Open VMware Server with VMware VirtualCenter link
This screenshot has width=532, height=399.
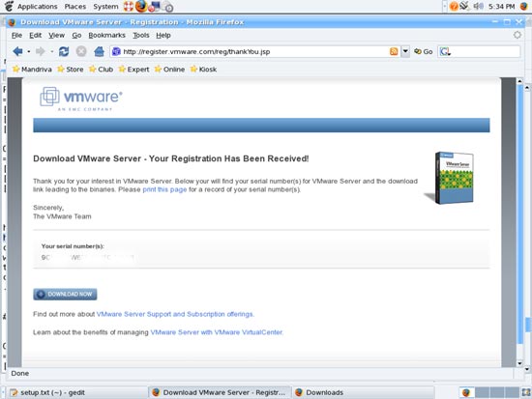pos(216,332)
